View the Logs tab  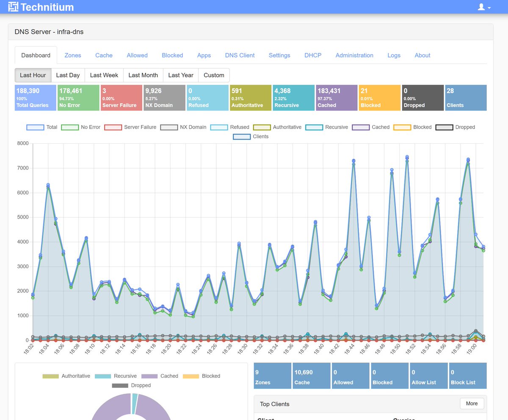click(x=394, y=55)
